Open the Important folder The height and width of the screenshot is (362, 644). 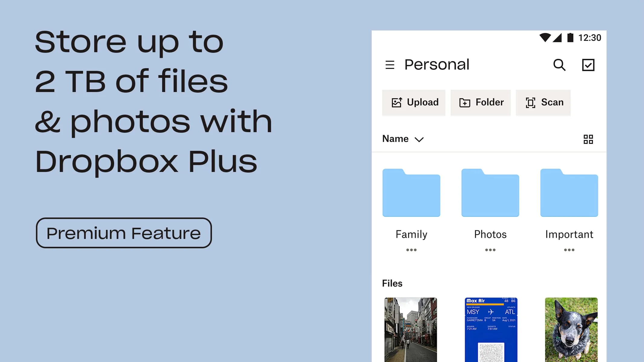tap(569, 193)
